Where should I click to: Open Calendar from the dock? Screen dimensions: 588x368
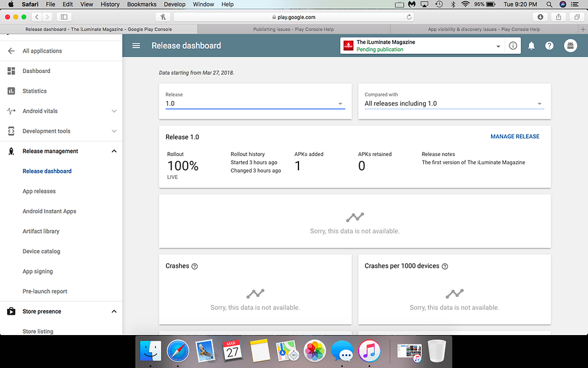[233, 351]
